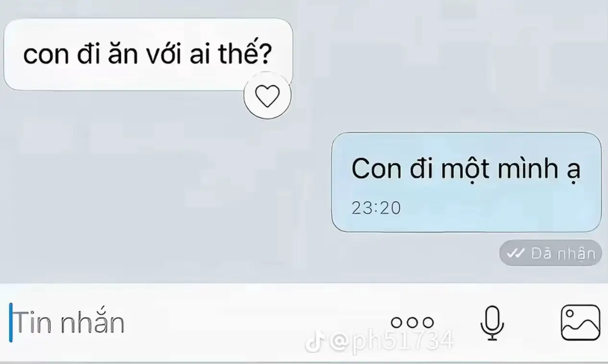The image size is (608, 364).
Task: Open the three-dots more options icon
Action: coord(412,322)
